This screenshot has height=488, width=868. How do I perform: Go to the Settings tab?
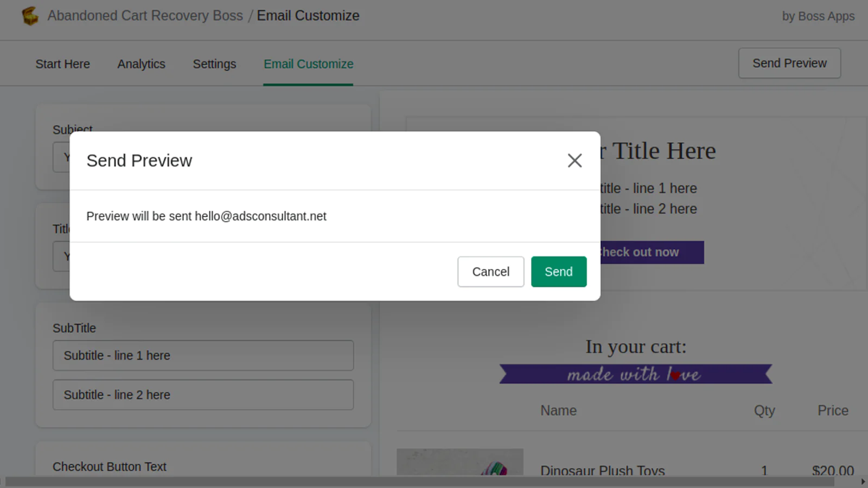(x=214, y=64)
